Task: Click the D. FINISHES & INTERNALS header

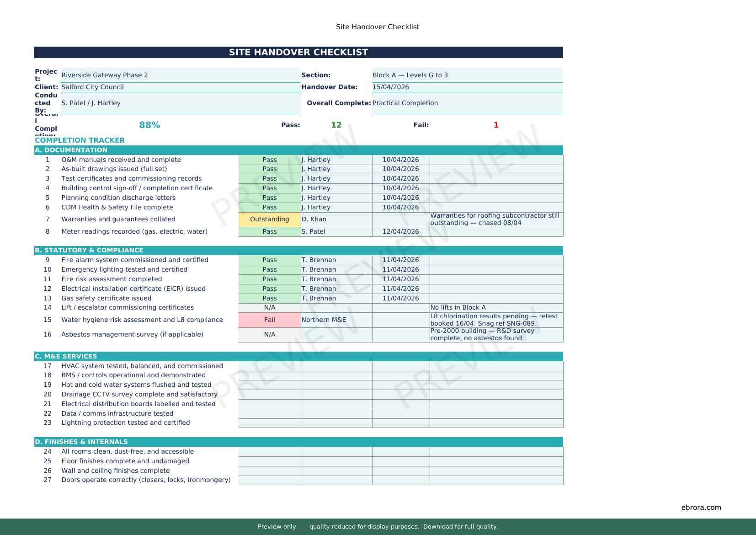Action: click(298, 442)
